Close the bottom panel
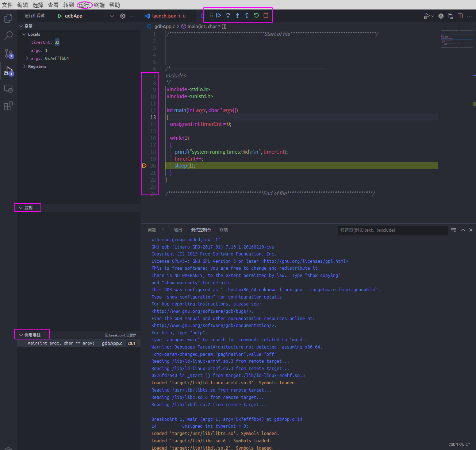The image size is (476, 450). (x=471, y=230)
